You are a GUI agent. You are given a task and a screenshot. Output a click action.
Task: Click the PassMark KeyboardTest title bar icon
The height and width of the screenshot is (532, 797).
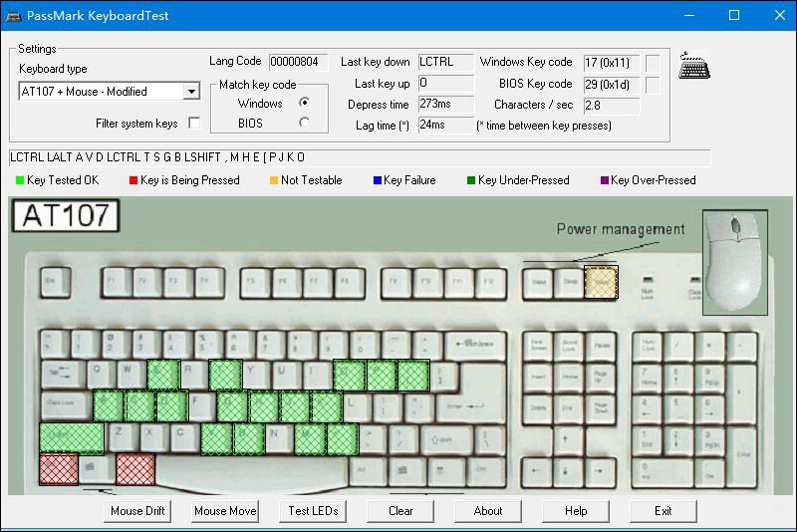point(13,16)
